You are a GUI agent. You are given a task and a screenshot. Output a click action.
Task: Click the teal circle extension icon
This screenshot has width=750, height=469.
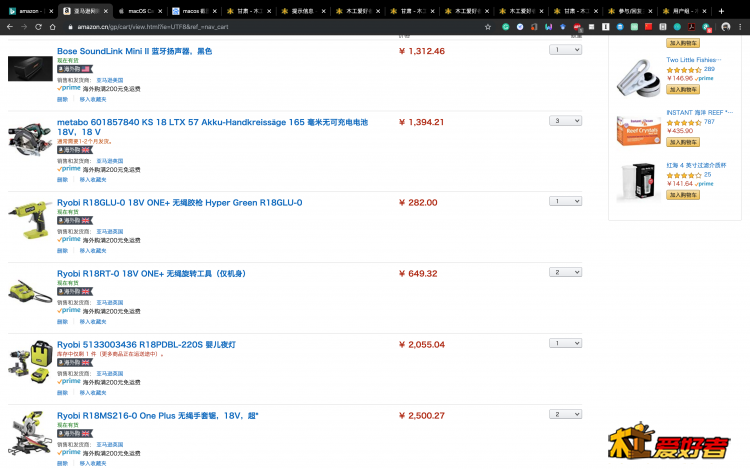click(677, 27)
